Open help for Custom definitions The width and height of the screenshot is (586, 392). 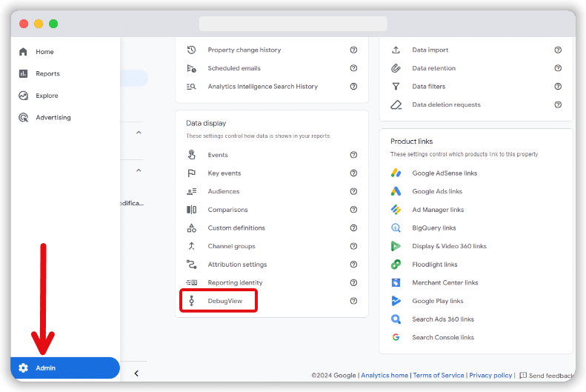tap(353, 228)
